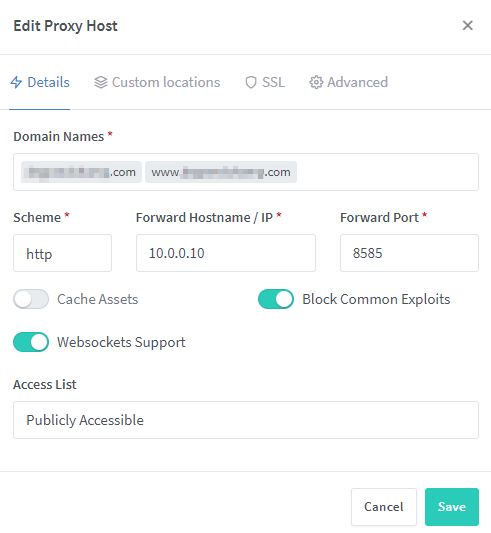Click the Block Common Exploits label
Screen dimensions: 491x533
[376, 299]
